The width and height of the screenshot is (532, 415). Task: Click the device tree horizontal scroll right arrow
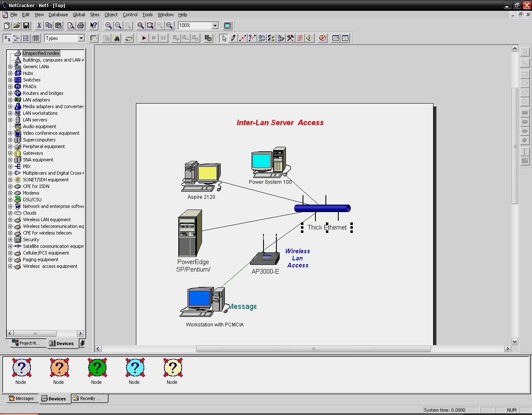tap(81, 333)
